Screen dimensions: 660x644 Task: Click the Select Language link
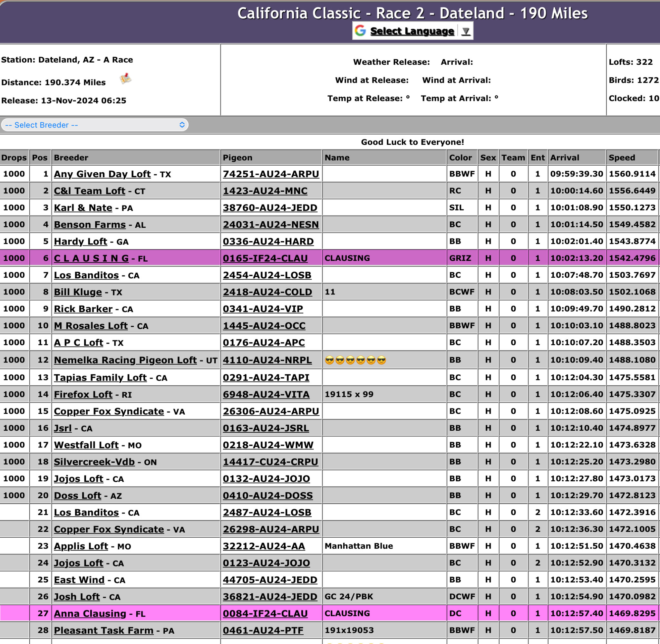[x=412, y=31]
